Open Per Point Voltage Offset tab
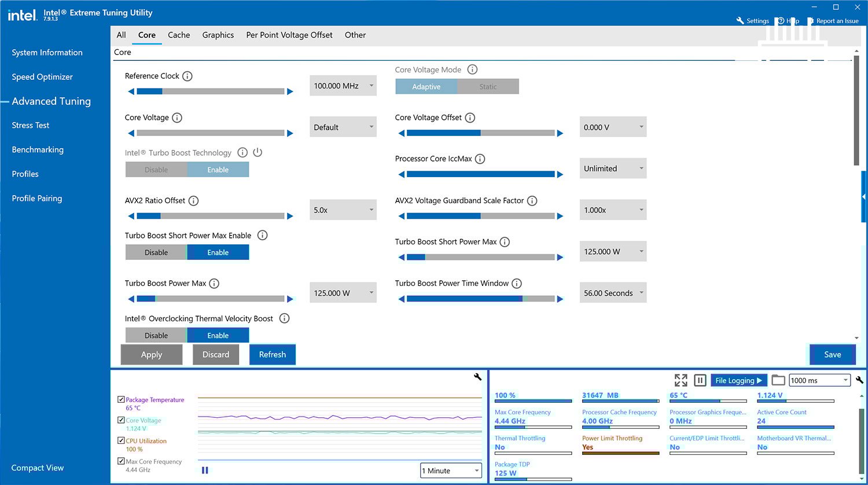Screen dimensions: 868x485 pos(289,35)
